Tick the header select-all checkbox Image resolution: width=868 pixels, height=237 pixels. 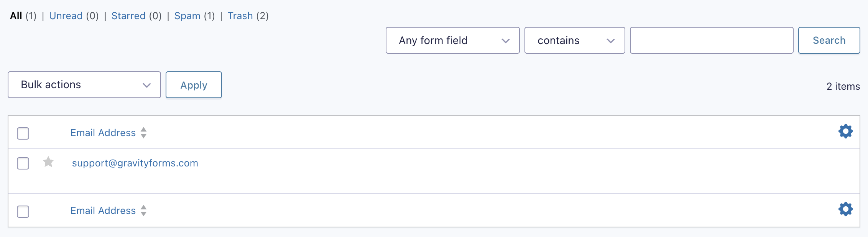(x=23, y=133)
